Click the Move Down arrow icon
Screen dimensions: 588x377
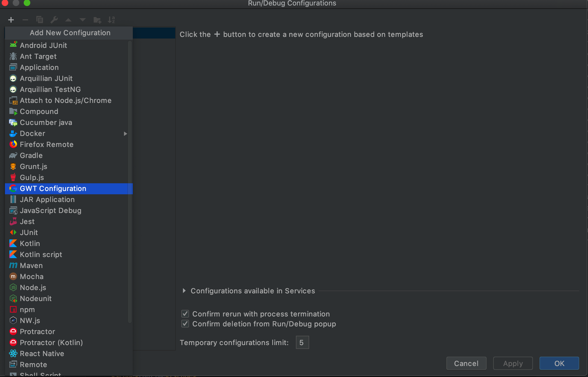click(x=83, y=20)
